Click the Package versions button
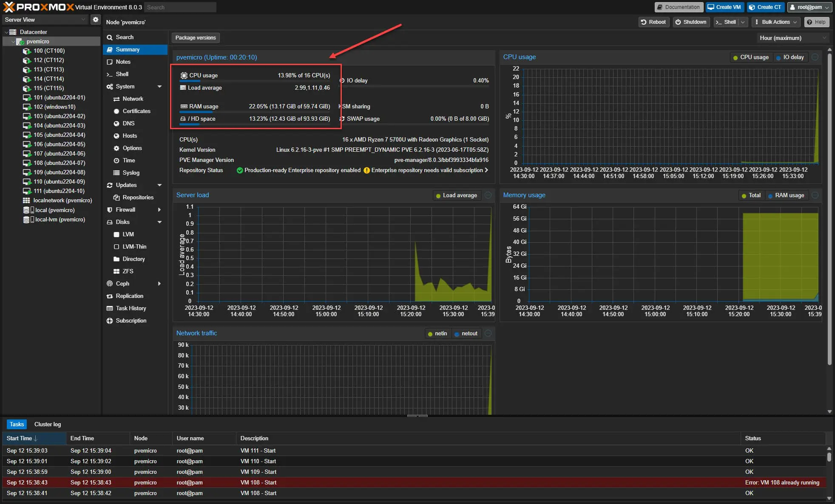This screenshot has width=835, height=504. click(x=196, y=38)
